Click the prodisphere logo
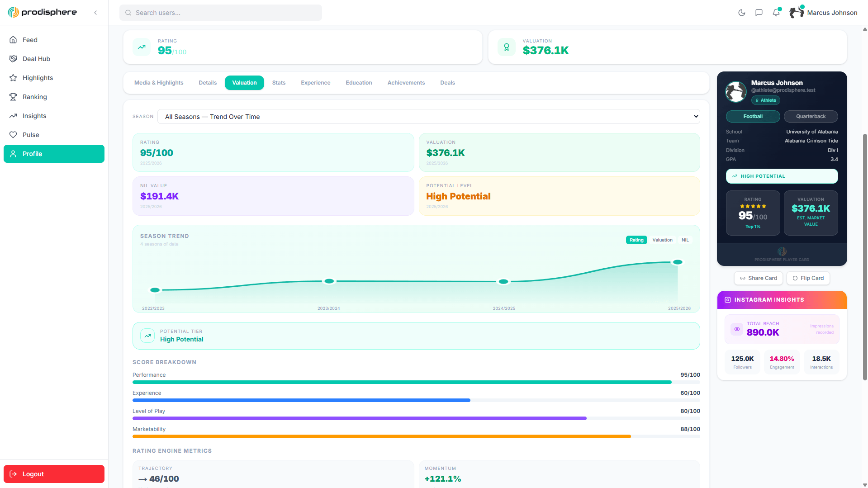 point(43,12)
